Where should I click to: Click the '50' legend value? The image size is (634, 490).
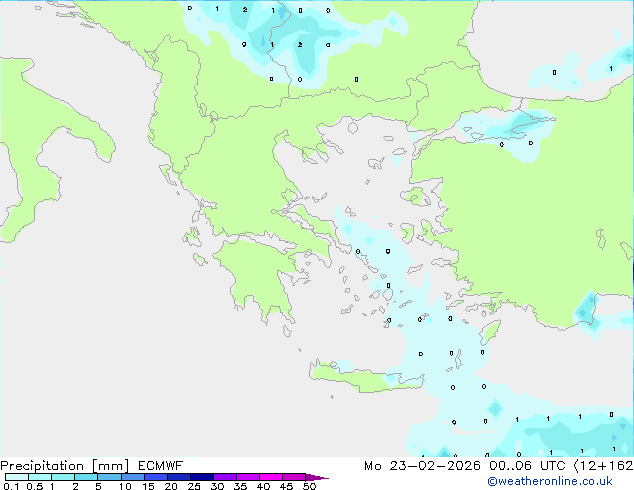click(x=309, y=486)
